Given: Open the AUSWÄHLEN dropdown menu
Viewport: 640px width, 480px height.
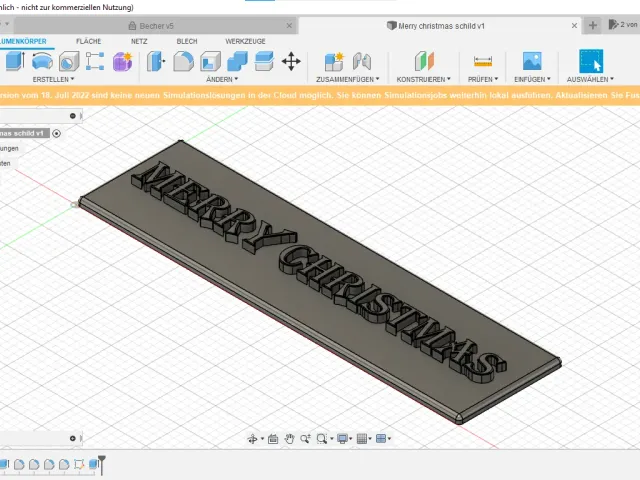Looking at the screenshot, I should click(x=590, y=79).
